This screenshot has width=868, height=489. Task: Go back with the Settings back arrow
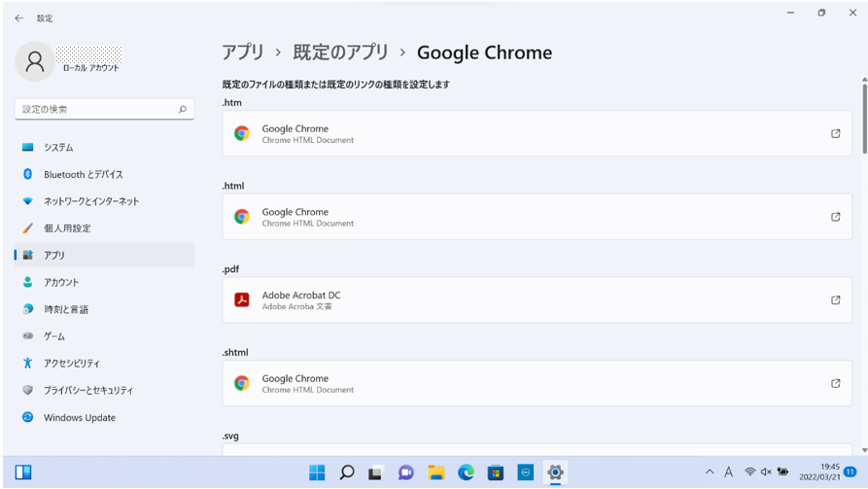[19, 18]
